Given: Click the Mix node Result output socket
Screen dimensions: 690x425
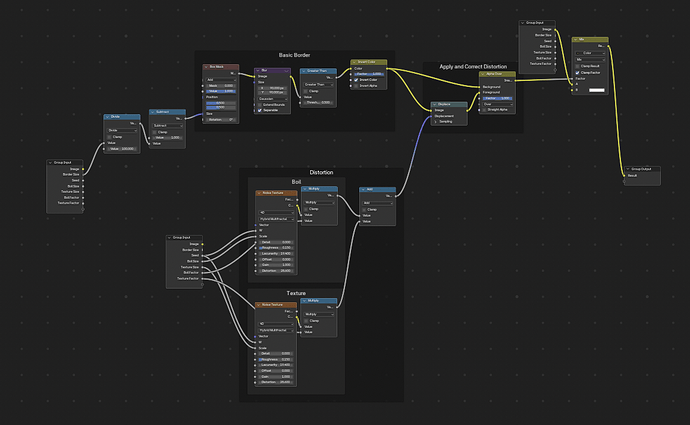Looking at the screenshot, I should point(609,46).
